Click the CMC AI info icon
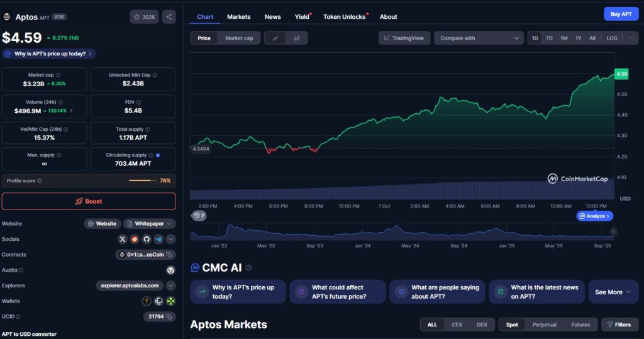 click(x=248, y=267)
